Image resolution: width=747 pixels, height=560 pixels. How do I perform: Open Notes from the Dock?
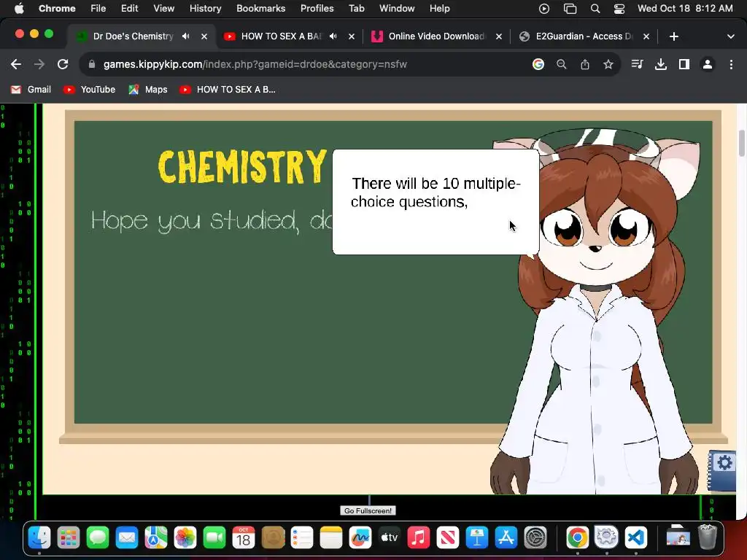click(331, 538)
